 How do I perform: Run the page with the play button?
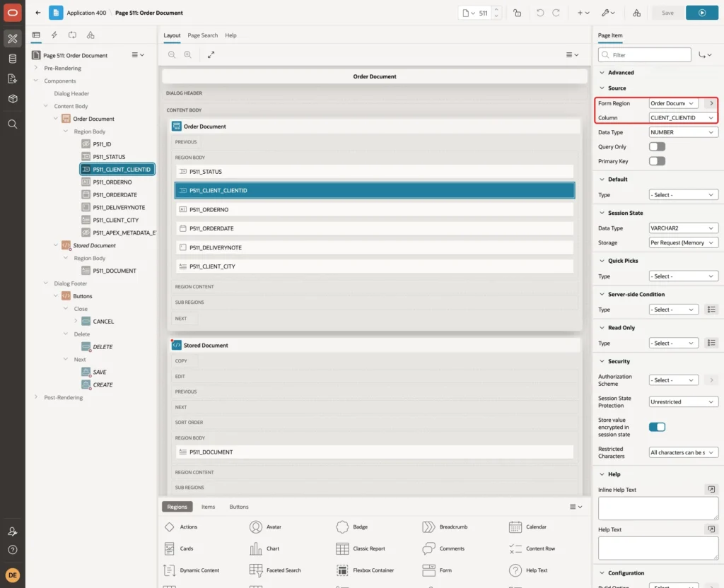point(702,13)
